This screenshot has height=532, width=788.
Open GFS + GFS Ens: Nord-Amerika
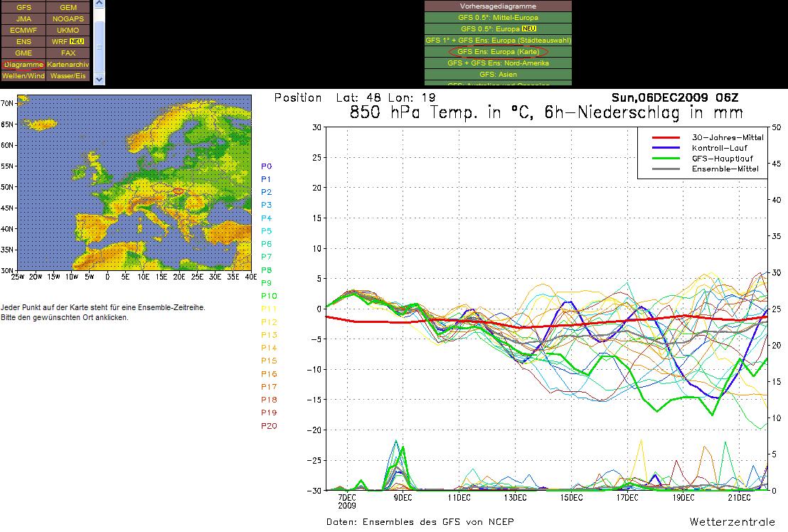[x=498, y=63]
